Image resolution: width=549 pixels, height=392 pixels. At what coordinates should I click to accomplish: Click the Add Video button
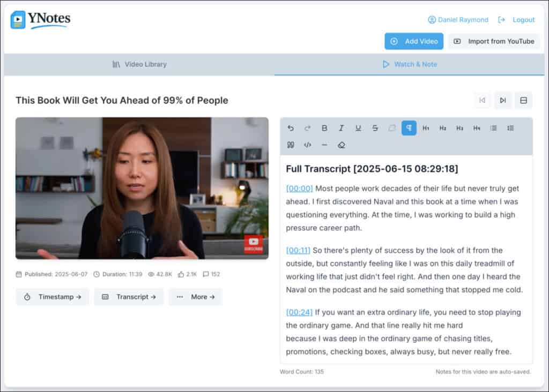[414, 41]
